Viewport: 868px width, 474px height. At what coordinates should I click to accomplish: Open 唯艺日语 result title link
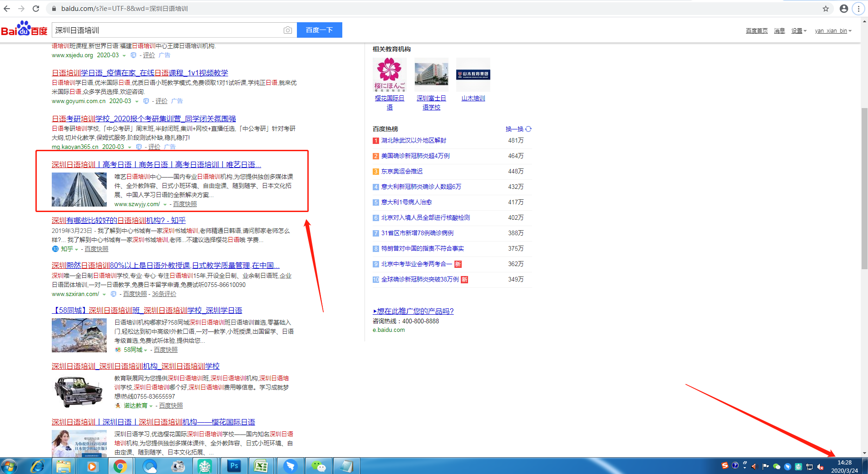pos(156,164)
